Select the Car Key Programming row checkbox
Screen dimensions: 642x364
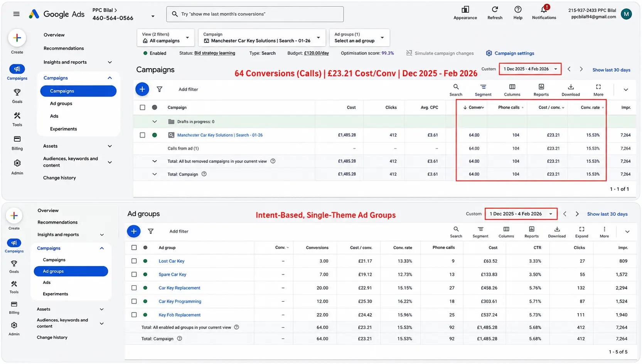click(x=134, y=302)
